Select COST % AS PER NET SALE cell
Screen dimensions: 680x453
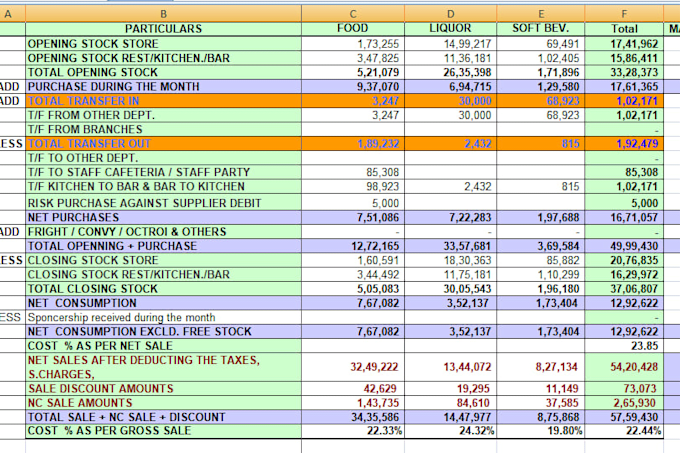point(163,346)
